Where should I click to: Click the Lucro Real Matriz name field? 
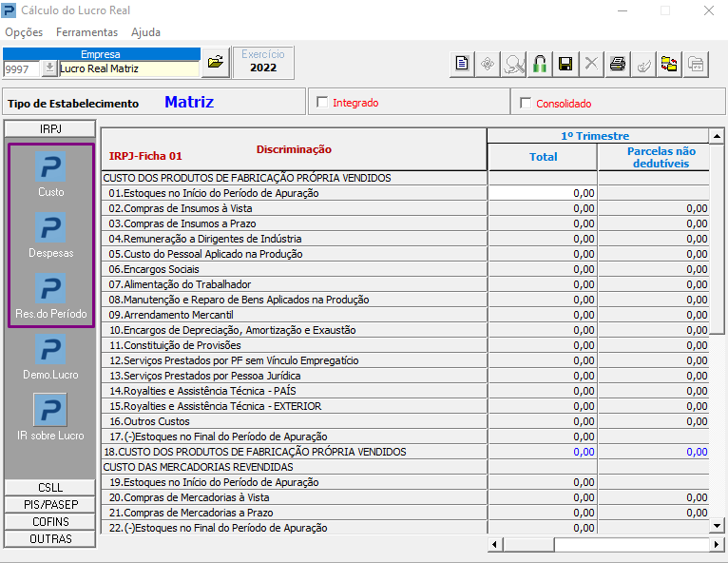128,68
